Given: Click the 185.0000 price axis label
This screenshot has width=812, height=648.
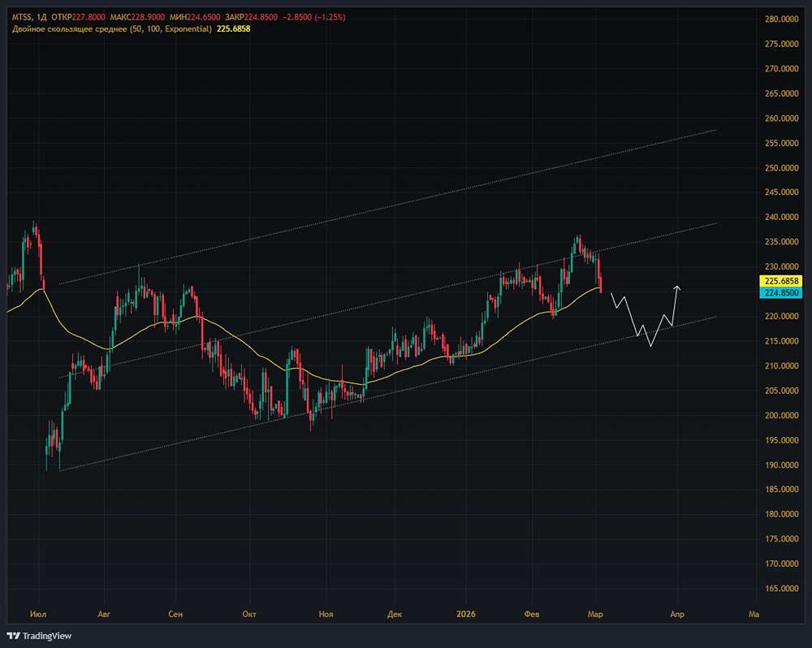Looking at the screenshot, I should pyautogui.click(x=781, y=490).
